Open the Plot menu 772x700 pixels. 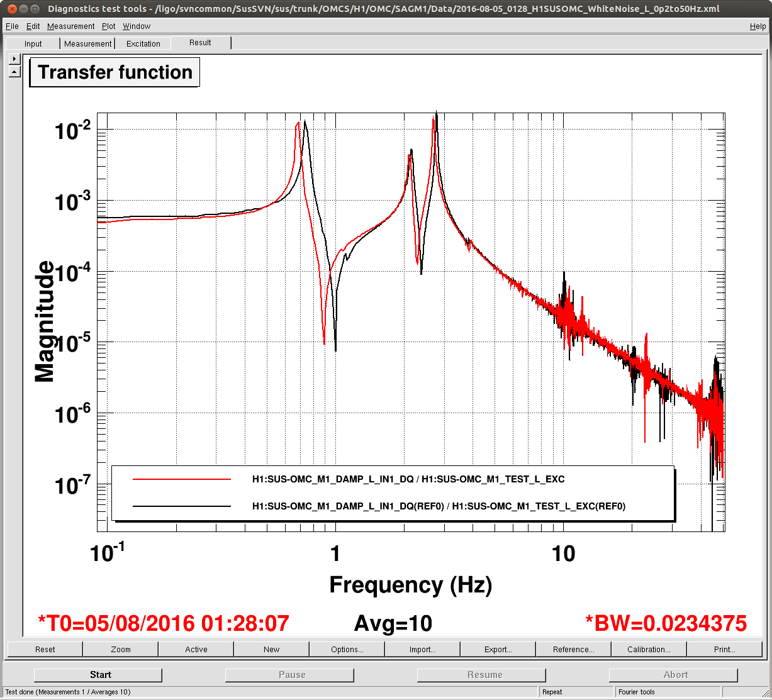(x=108, y=26)
